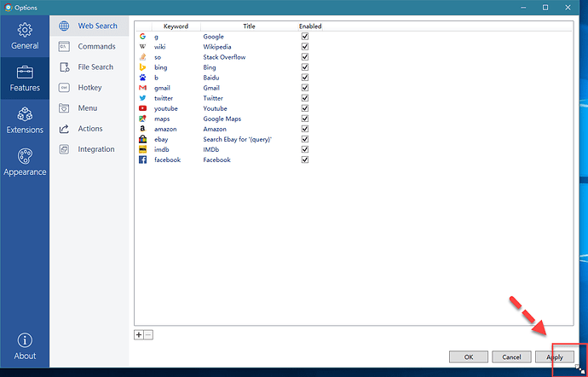Click the Commands terminal icon
The width and height of the screenshot is (588, 377).
[64, 47]
